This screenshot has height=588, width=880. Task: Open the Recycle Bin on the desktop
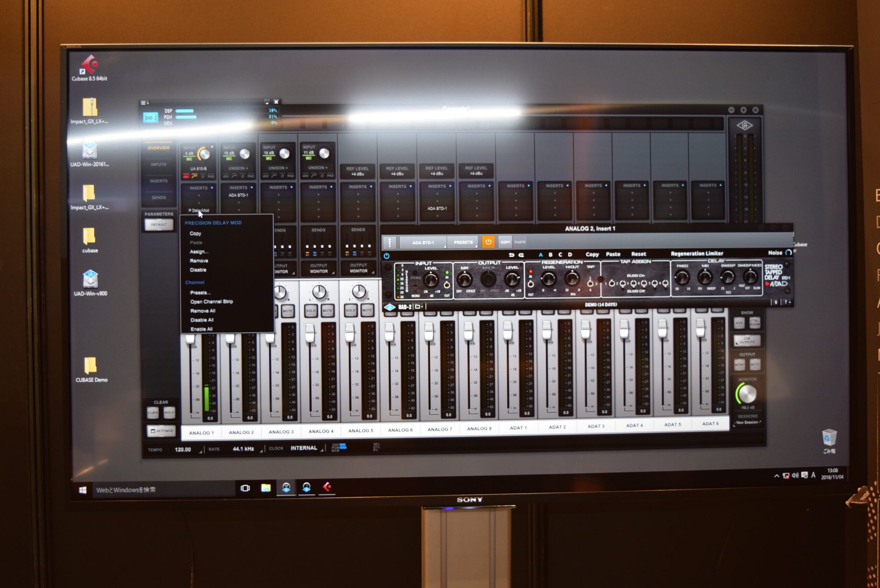[x=829, y=441]
